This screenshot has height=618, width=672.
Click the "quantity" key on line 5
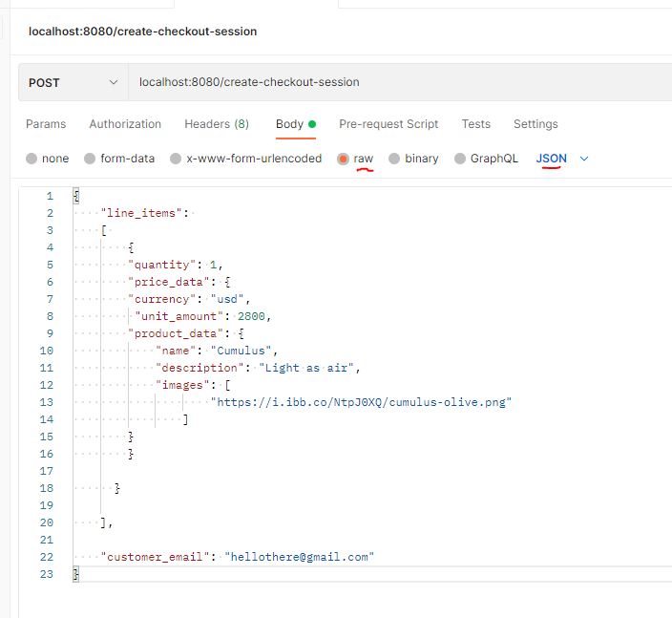click(162, 265)
